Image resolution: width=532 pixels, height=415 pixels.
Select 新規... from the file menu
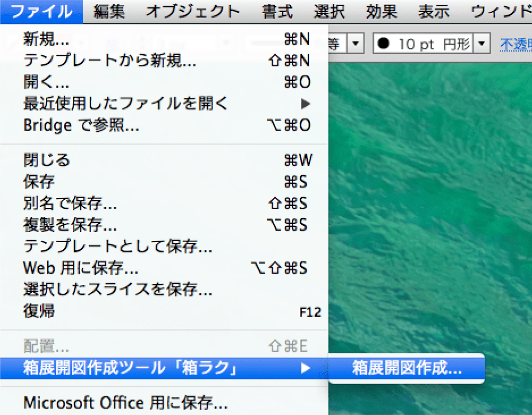point(47,38)
